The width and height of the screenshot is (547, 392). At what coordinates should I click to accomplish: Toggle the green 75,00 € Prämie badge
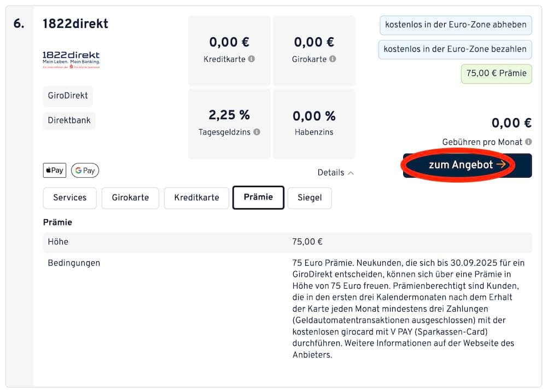pos(496,73)
